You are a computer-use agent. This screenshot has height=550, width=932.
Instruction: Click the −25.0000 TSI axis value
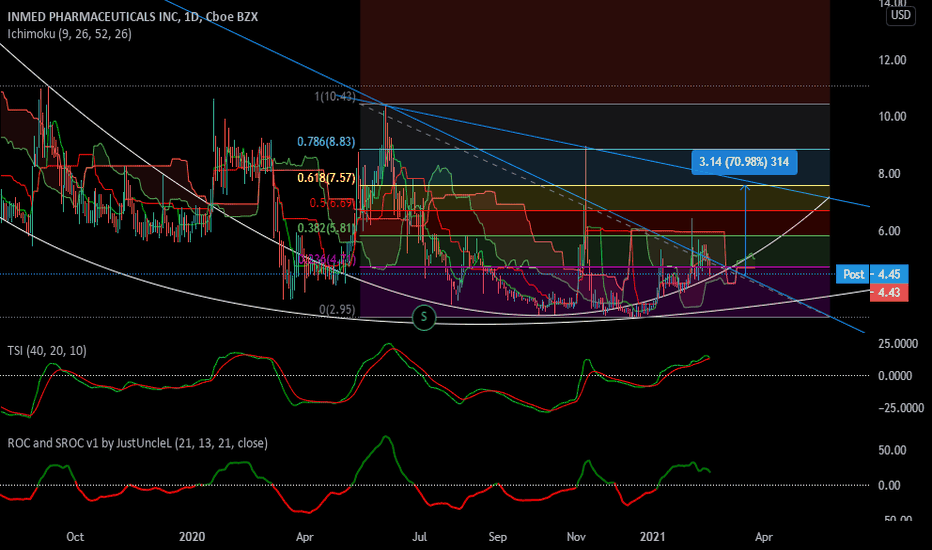[x=900, y=408]
